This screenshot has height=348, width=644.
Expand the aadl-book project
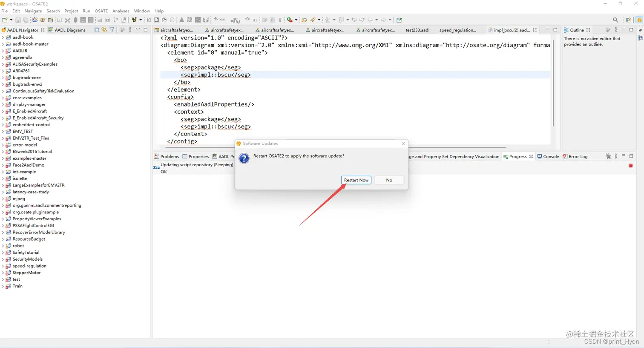[3, 37]
